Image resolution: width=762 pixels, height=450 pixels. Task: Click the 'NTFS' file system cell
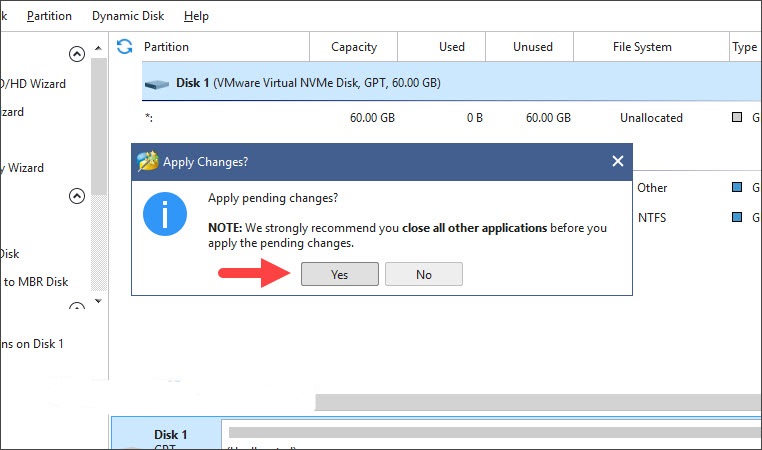(652, 218)
